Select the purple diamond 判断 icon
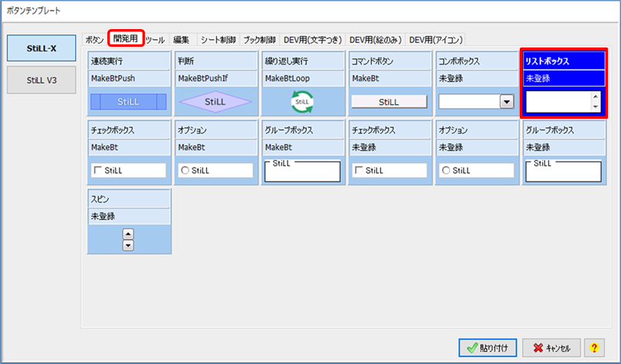 pos(215,100)
